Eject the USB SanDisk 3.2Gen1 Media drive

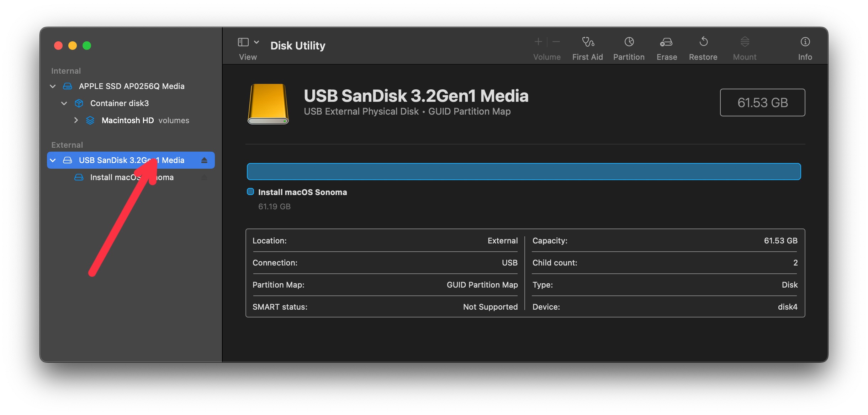[x=204, y=160]
